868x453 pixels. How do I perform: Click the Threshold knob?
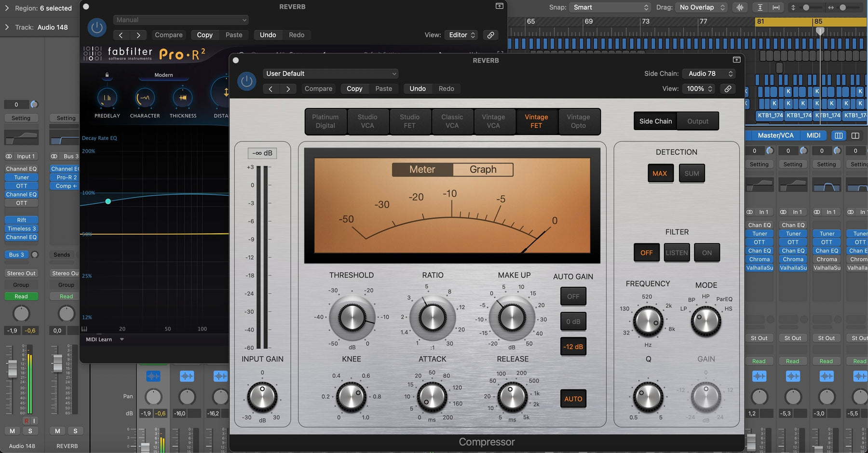[x=352, y=318]
